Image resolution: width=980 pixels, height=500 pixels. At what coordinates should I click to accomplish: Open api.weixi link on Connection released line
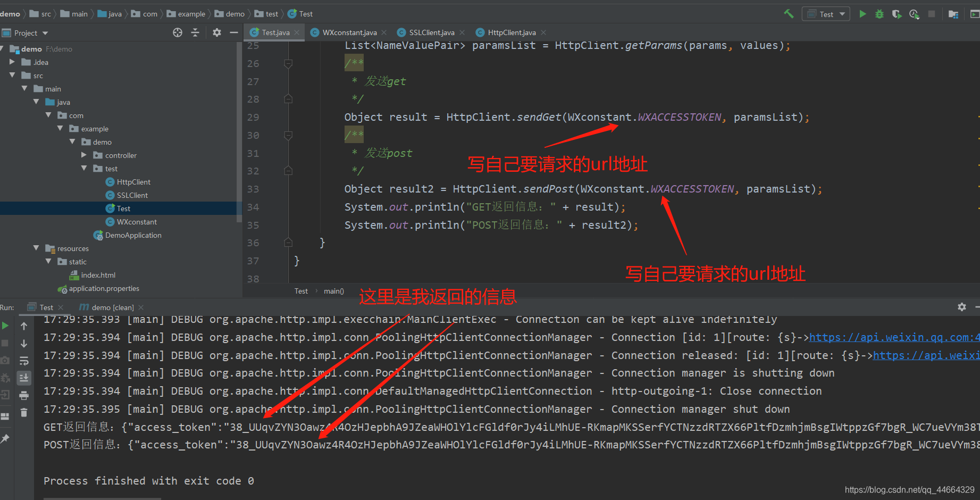coord(926,355)
